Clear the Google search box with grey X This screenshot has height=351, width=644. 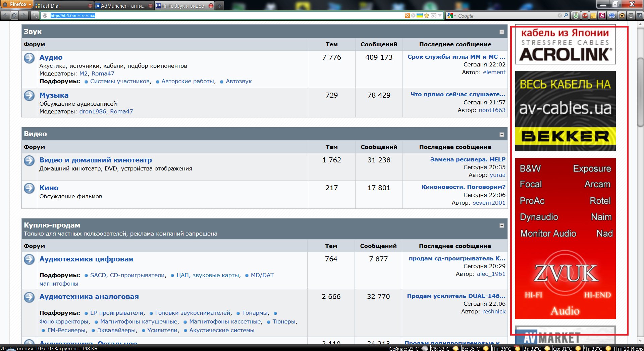(x=559, y=15)
